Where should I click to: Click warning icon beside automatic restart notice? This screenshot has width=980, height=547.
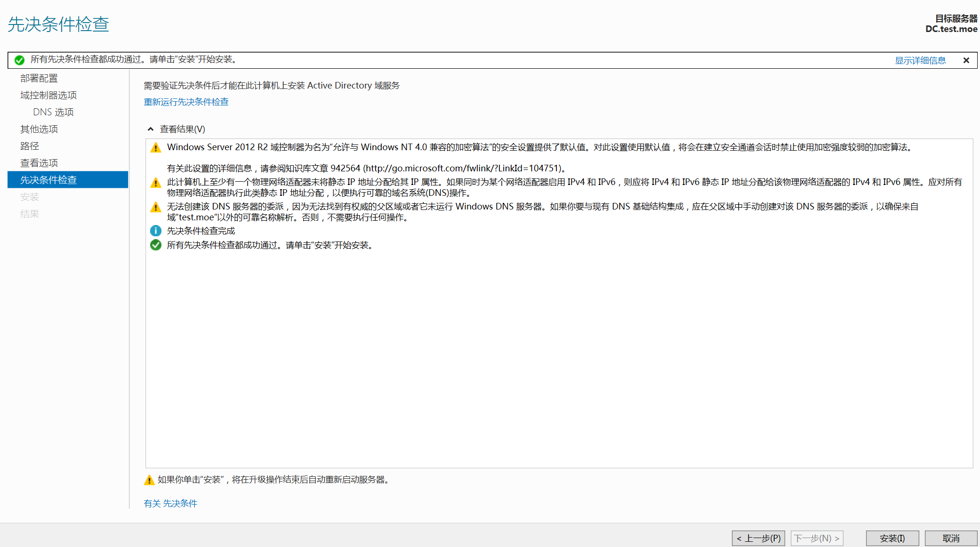pos(149,480)
